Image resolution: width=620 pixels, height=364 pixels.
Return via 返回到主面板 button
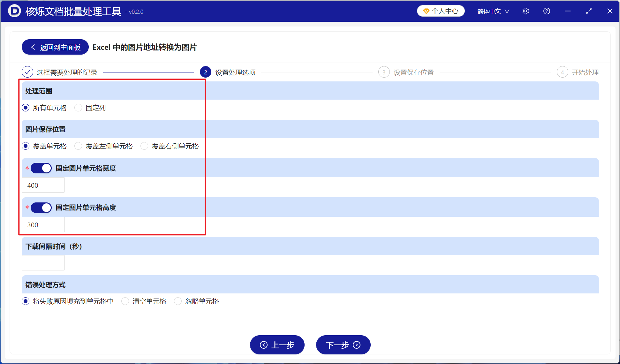[x=55, y=47]
